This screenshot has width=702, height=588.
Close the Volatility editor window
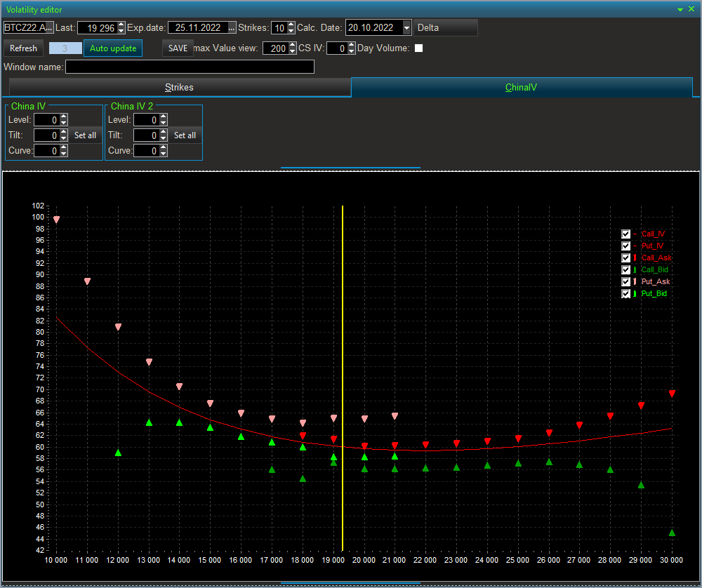click(x=691, y=9)
